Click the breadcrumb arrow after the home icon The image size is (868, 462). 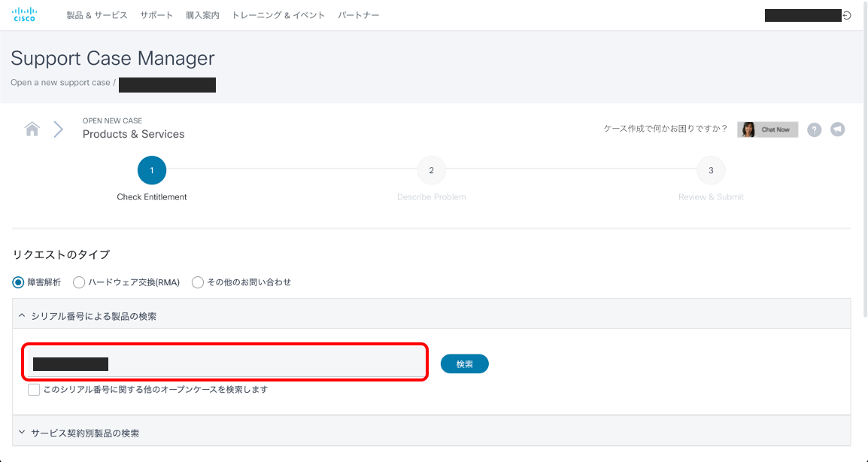click(x=58, y=128)
